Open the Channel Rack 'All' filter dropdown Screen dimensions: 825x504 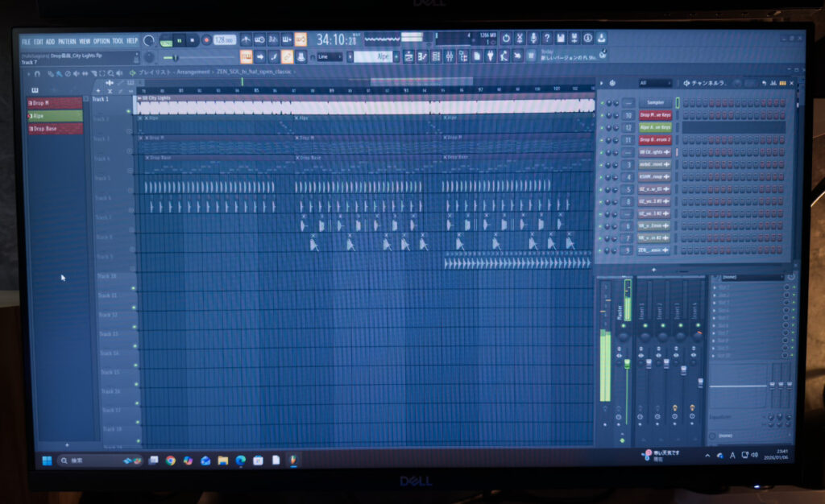pos(654,83)
